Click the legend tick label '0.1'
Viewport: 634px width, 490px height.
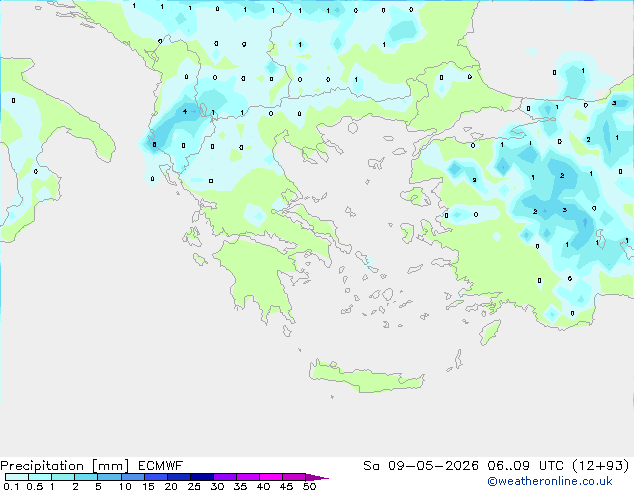(x=11, y=486)
